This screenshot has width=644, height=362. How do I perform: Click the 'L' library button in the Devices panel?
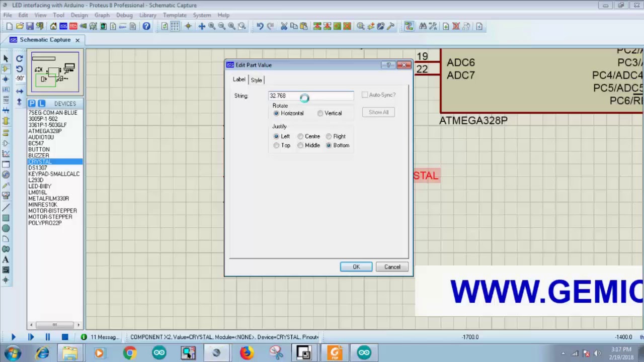pos(41,104)
